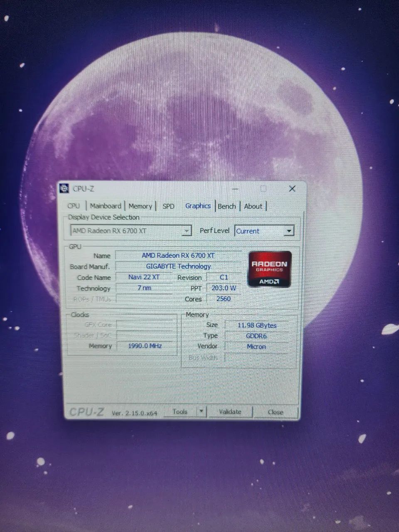
Task: Click the empty GFX Core clock field
Action: click(145, 325)
